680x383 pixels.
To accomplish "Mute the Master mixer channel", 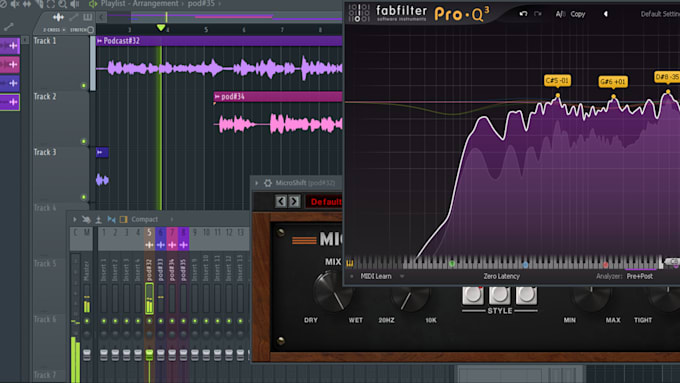I will [87, 321].
